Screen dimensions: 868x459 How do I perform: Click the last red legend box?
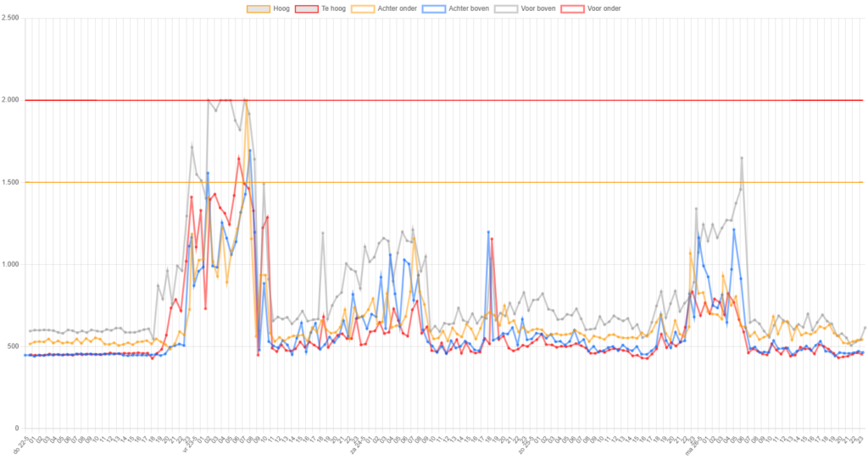pos(573,8)
